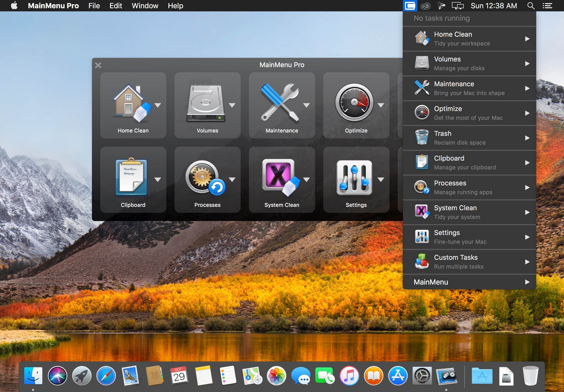Expand the Clipboard tile dropdown arrow
The image size is (564, 392).
point(158,179)
